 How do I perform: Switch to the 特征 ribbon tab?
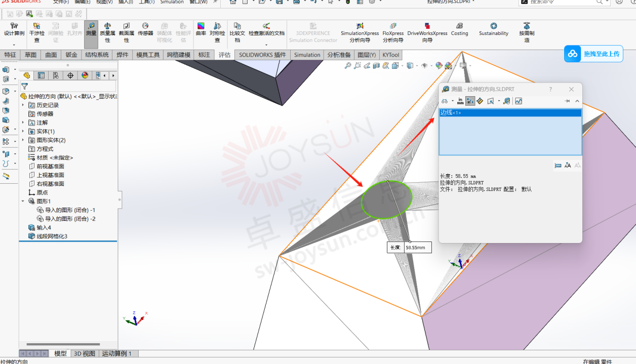point(10,55)
